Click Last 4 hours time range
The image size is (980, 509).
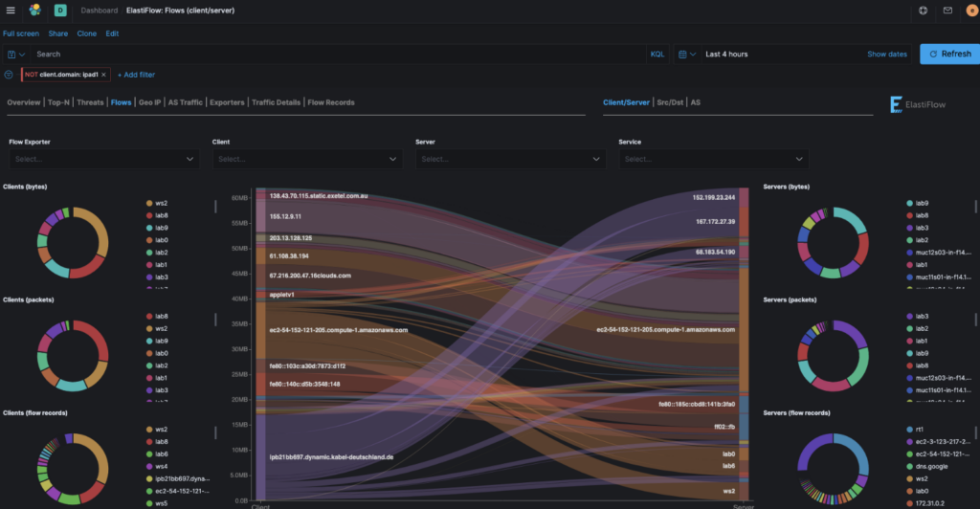pos(726,55)
